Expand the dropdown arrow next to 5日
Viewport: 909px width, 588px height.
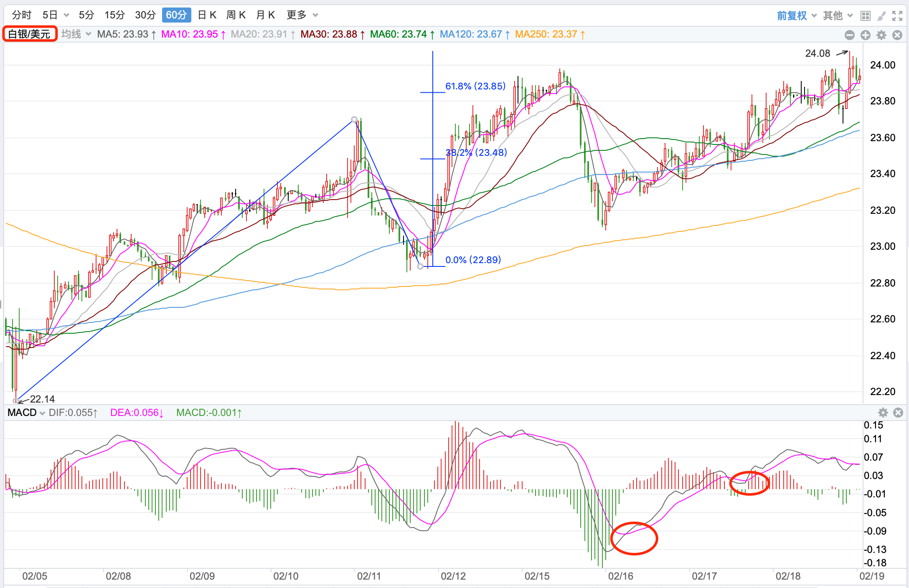click(x=66, y=15)
